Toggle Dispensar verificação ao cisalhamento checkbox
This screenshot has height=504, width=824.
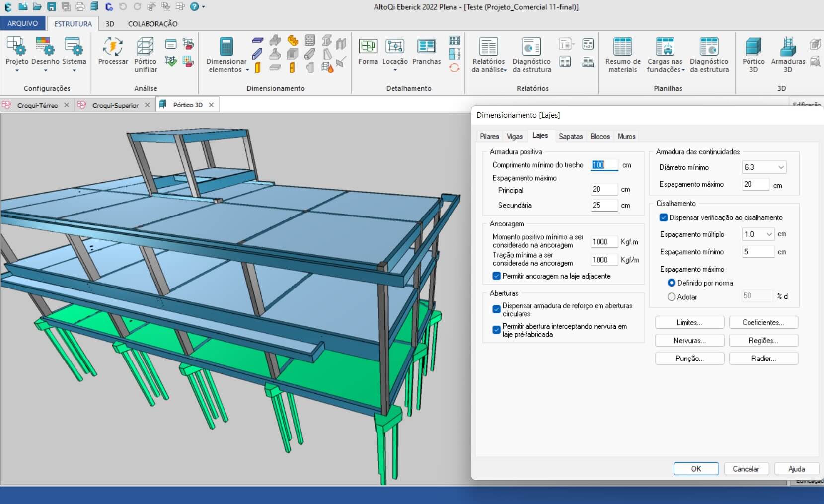663,217
